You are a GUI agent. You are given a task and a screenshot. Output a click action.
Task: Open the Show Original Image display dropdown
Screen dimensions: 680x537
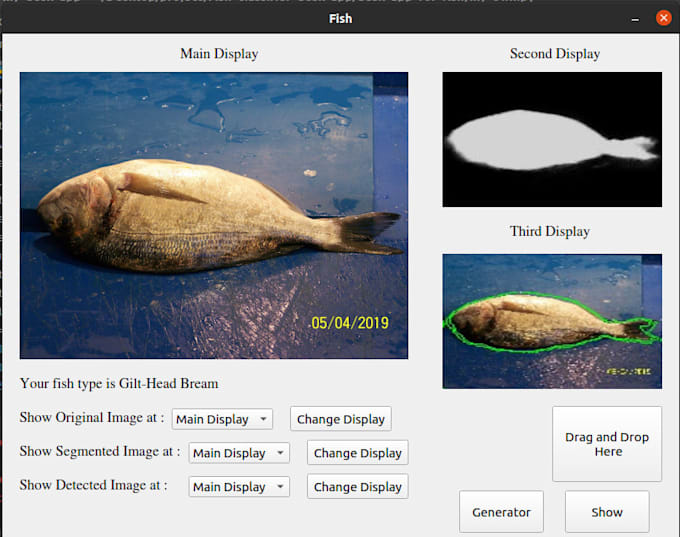point(222,419)
